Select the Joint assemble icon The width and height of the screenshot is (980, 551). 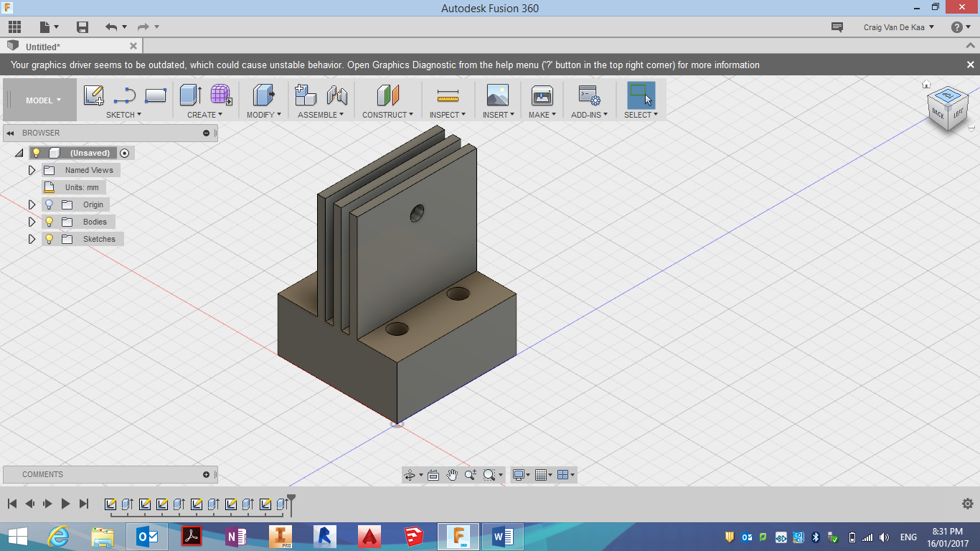(336, 95)
